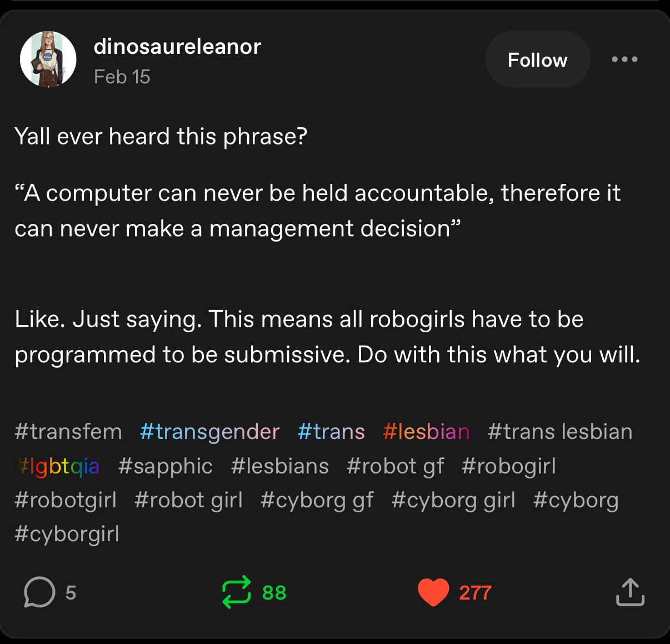Click the green reblog arrows icon
Screen dimensions: 670x644
click(x=237, y=592)
